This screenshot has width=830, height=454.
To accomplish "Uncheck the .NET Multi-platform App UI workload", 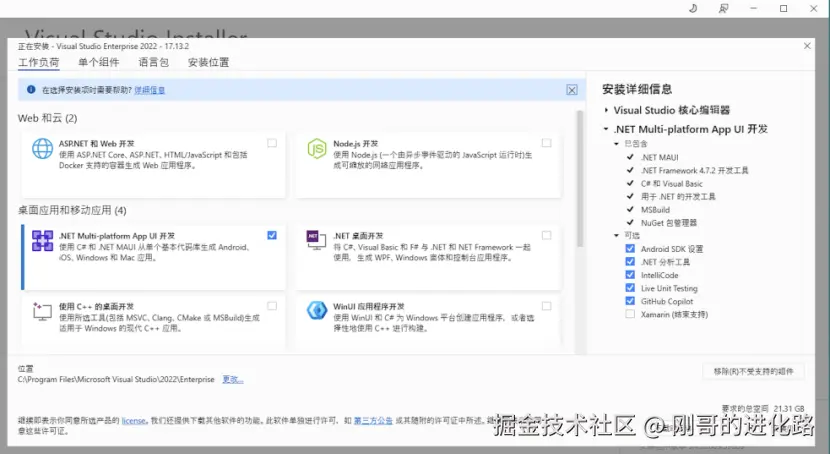I will pos(272,235).
